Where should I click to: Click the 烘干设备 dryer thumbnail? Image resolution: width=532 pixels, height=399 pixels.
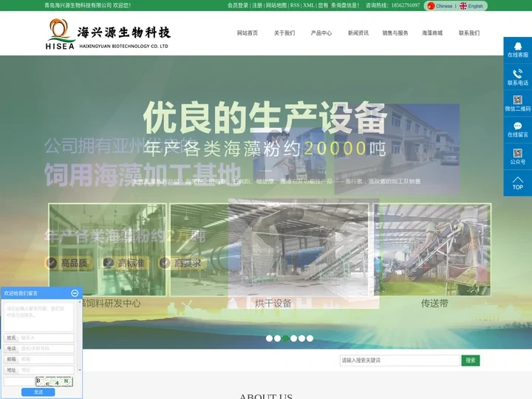[x=270, y=250]
